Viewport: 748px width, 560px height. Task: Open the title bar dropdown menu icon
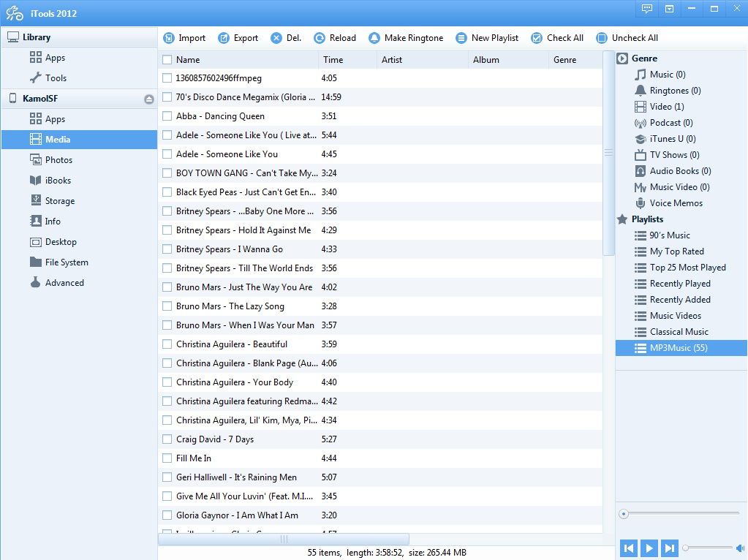click(669, 9)
